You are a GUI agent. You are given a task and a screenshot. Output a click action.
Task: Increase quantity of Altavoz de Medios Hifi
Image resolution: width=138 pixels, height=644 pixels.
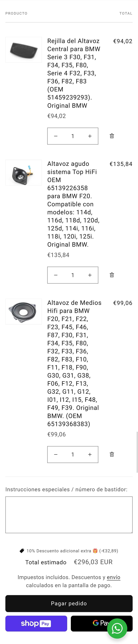(90, 454)
